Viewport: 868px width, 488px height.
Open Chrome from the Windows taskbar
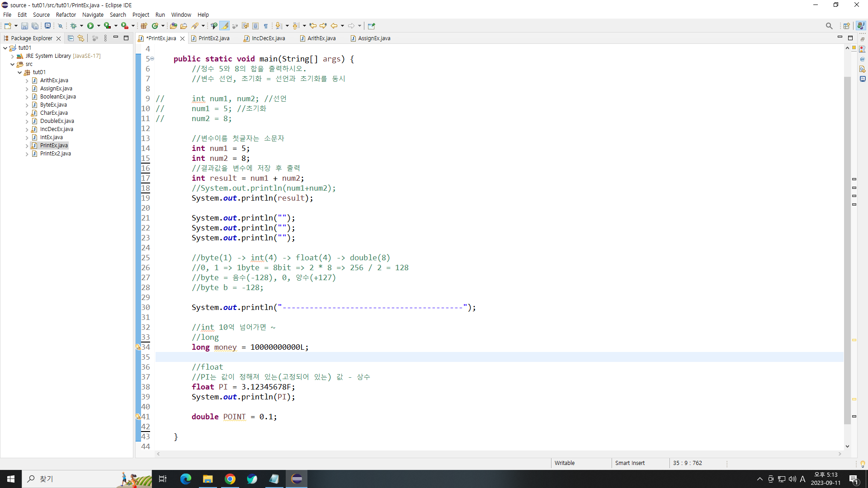tap(230, 479)
